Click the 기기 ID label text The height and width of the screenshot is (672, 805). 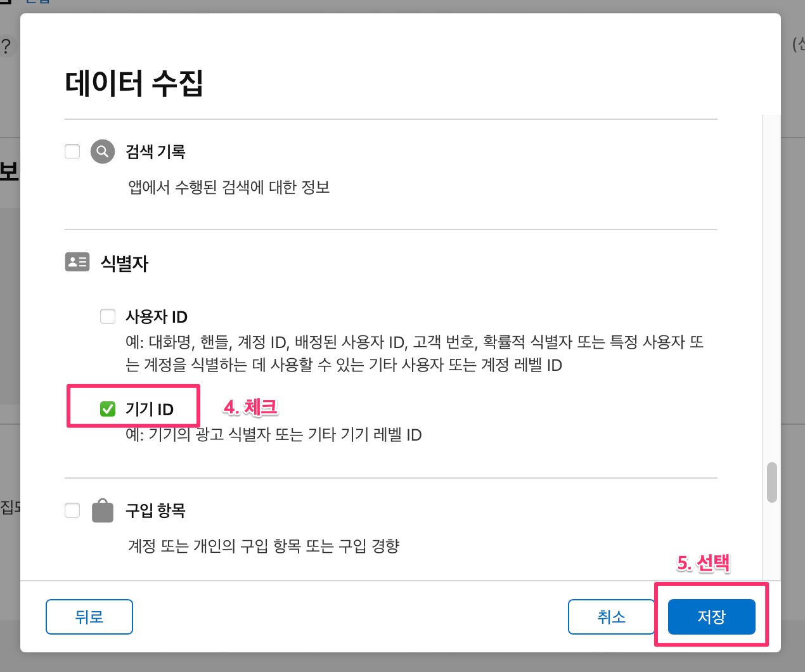coord(150,409)
